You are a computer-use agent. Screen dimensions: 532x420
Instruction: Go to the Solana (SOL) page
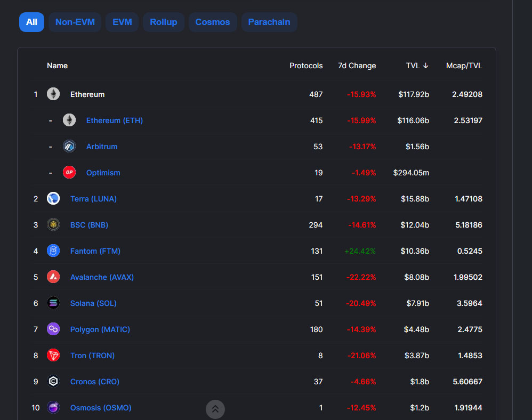(93, 303)
